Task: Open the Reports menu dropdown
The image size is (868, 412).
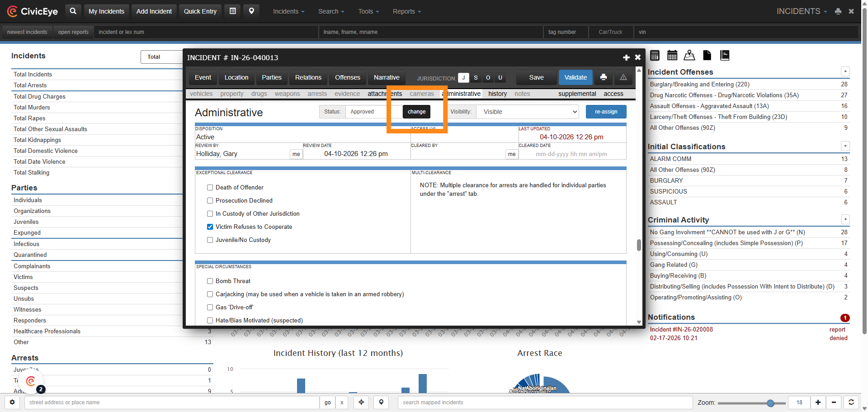Action: (407, 11)
